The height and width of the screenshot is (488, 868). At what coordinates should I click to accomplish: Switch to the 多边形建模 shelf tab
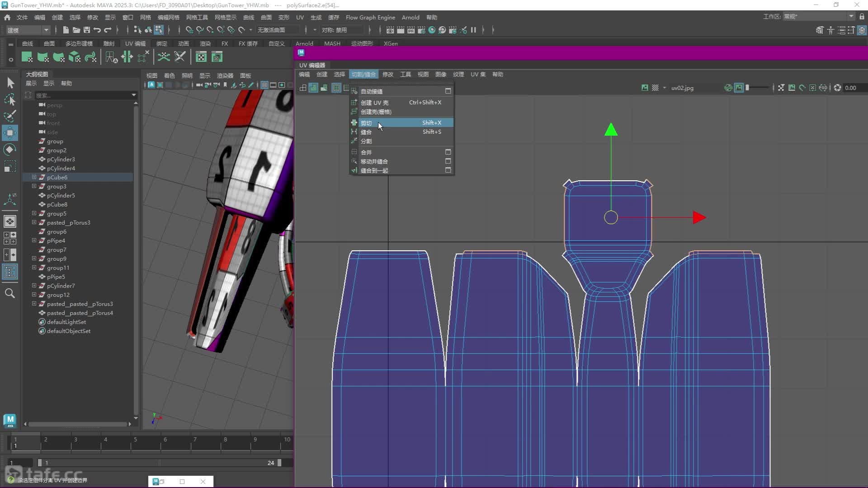pos(79,43)
